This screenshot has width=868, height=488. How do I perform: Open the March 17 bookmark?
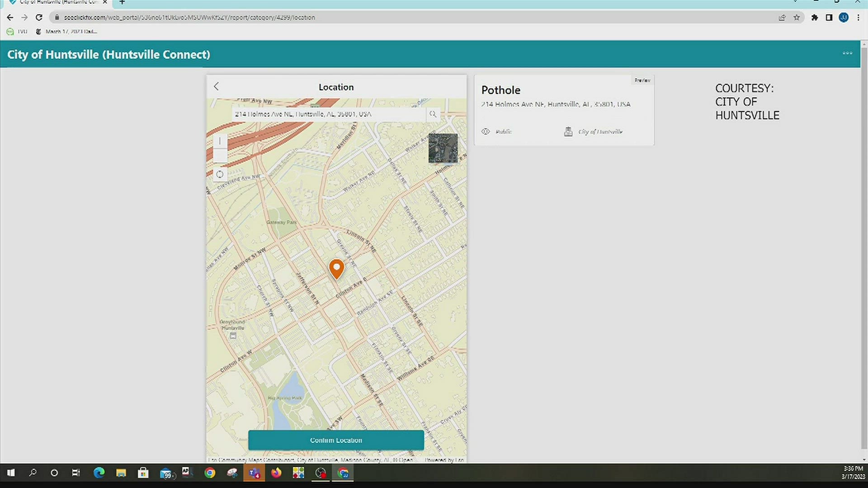[x=66, y=32]
